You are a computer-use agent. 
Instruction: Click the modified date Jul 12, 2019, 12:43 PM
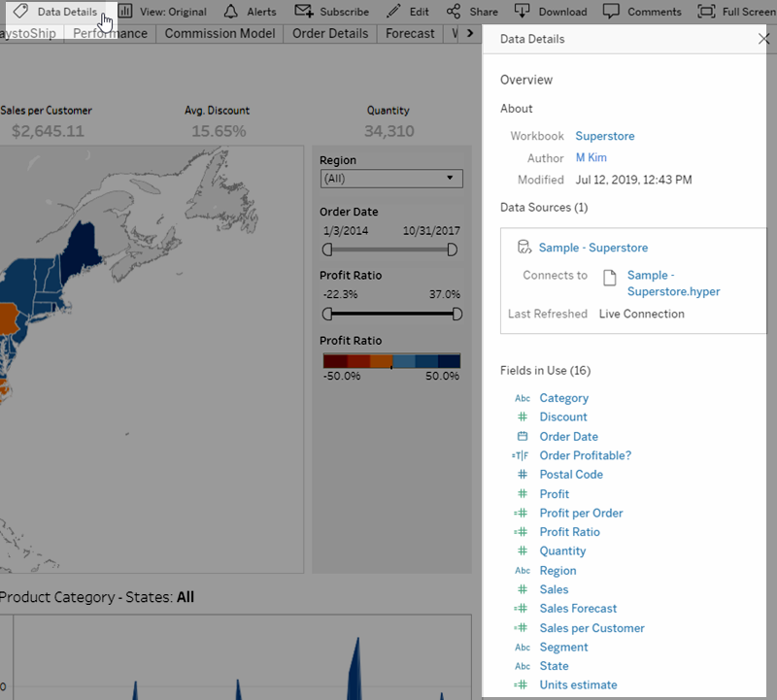point(633,180)
